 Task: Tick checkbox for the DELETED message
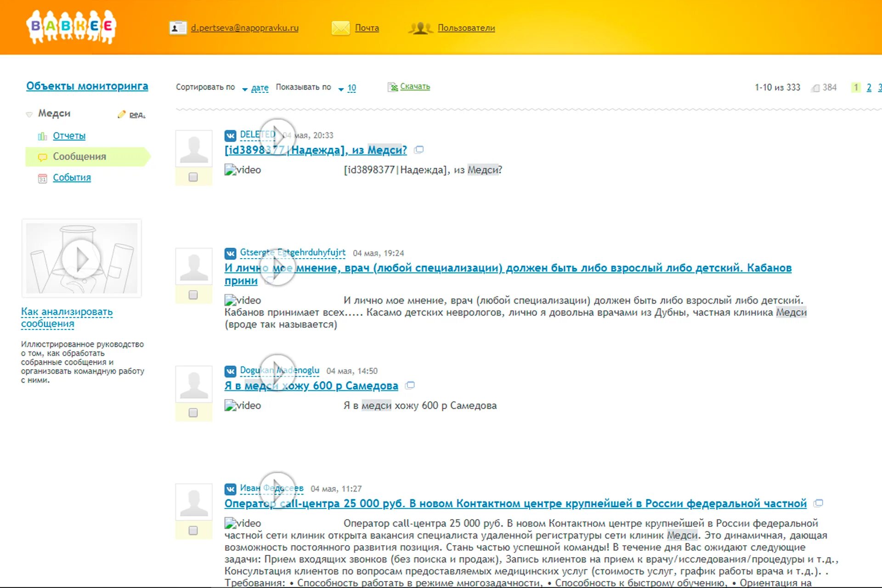click(193, 177)
